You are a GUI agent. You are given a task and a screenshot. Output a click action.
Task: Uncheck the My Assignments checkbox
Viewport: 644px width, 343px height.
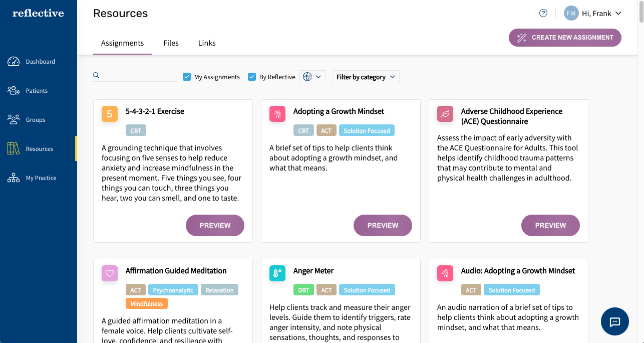(x=187, y=77)
